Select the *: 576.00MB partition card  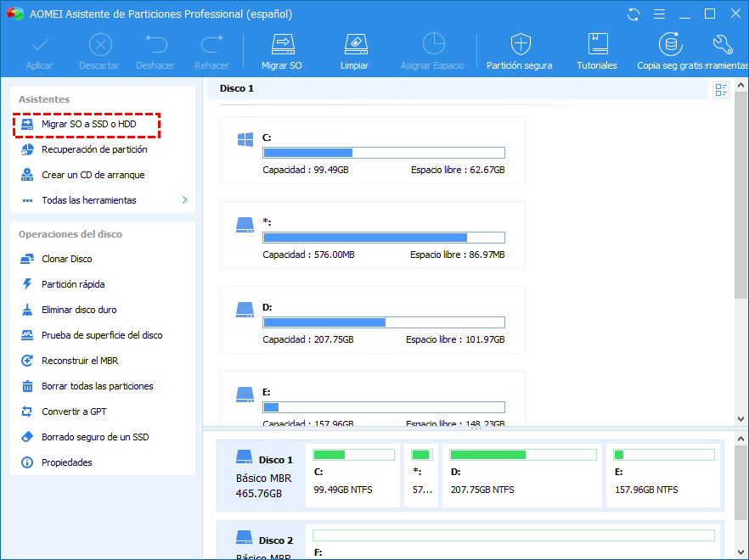click(x=373, y=235)
